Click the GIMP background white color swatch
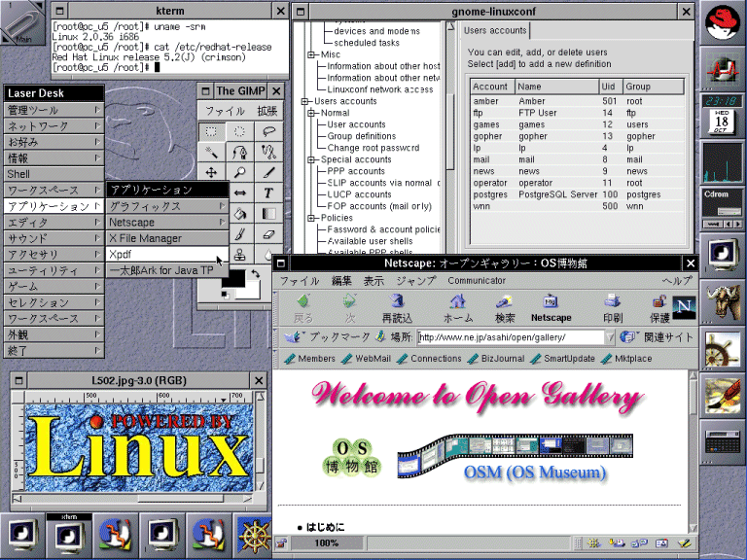This screenshot has width=747, height=560. coord(250,291)
